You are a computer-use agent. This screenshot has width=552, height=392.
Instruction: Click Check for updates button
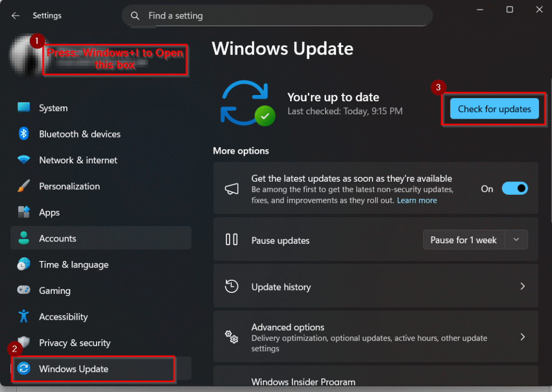(x=494, y=109)
